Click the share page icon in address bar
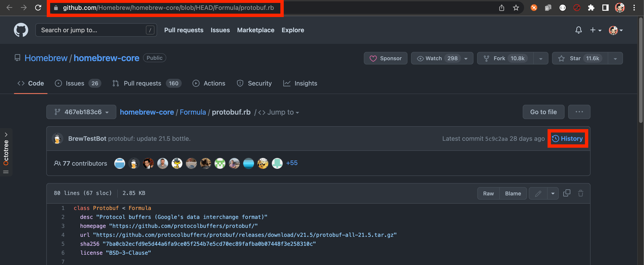The width and height of the screenshot is (644, 265). pos(501,8)
